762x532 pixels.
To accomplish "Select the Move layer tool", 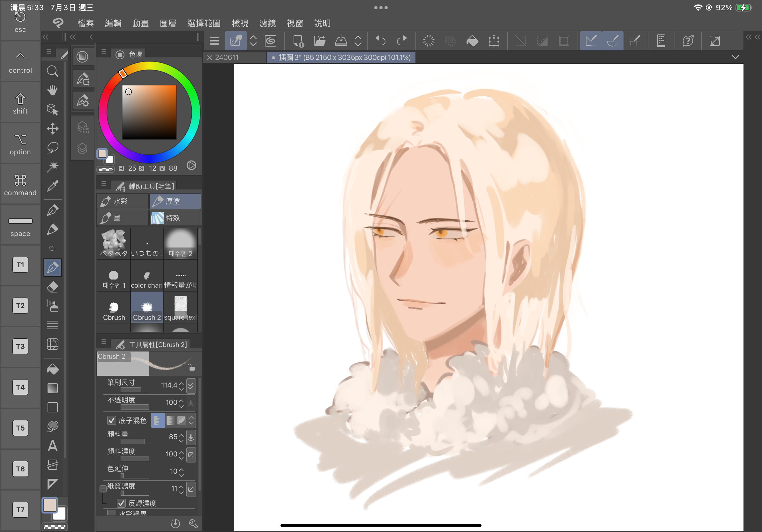I will [52, 129].
